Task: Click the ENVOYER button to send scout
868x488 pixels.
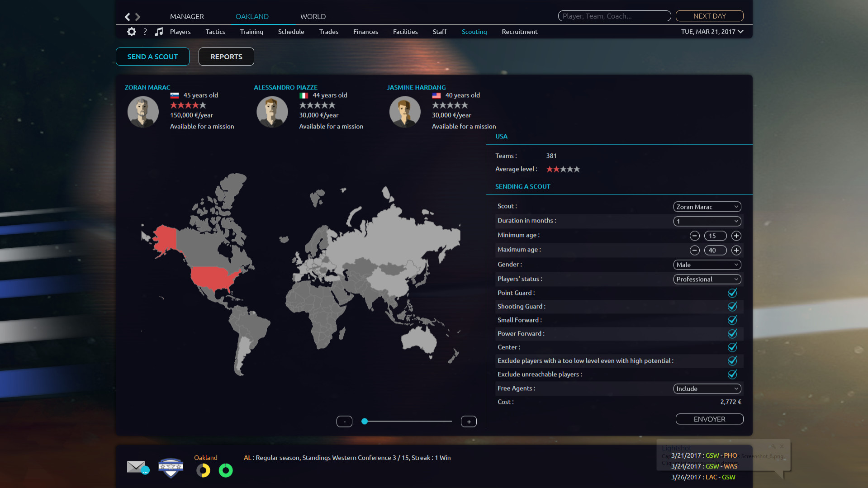Action: click(709, 419)
